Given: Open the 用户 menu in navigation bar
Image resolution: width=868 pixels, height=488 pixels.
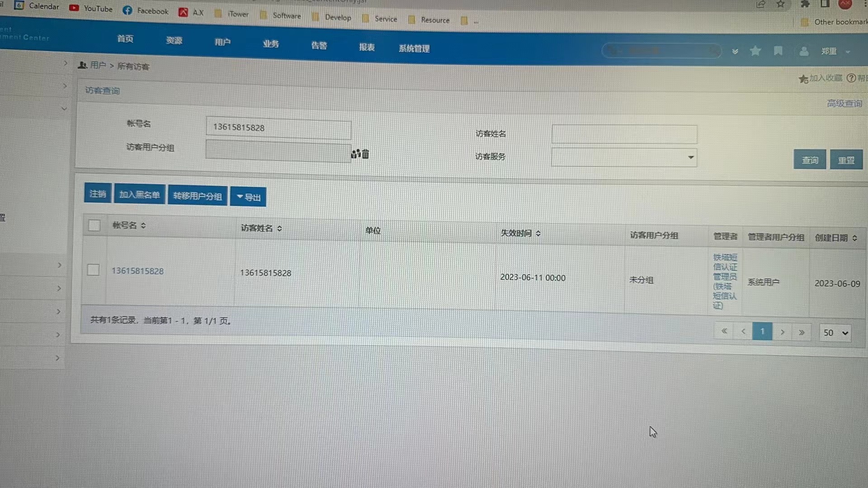Looking at the screenshot, I should pyautogui.click(x=222, y=42).
